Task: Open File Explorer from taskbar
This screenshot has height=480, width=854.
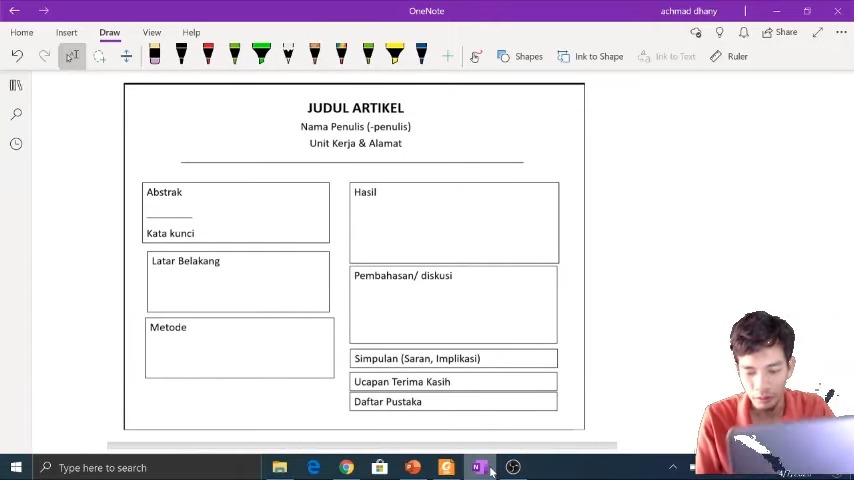Action: pos(280,467)
